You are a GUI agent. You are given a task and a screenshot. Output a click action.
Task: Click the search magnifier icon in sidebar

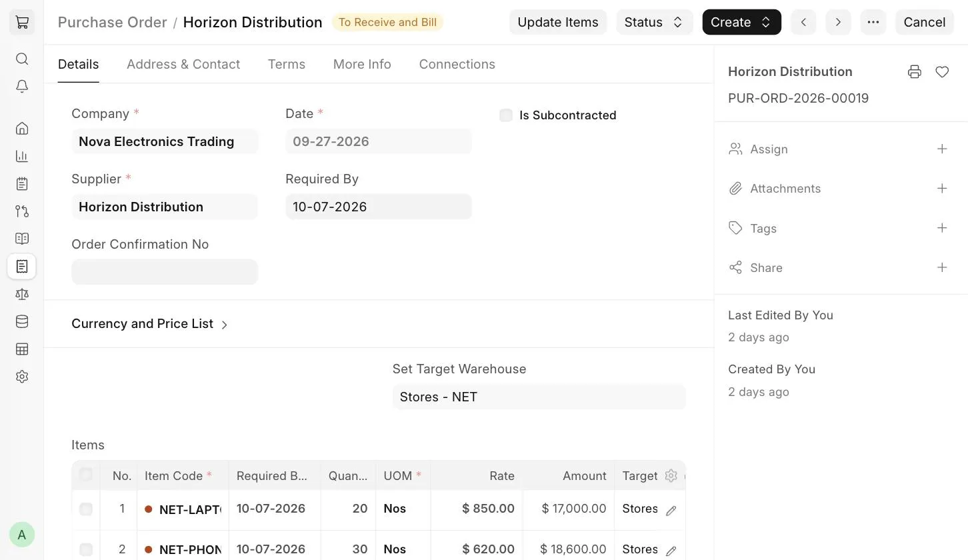(22, 59)
